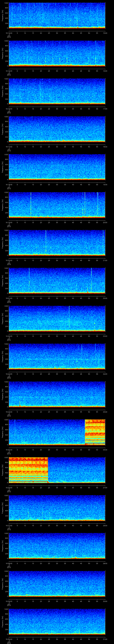Click the "16:27:00" start time label
The height and width of the screenshot is (644, 114).
(9, 525)
